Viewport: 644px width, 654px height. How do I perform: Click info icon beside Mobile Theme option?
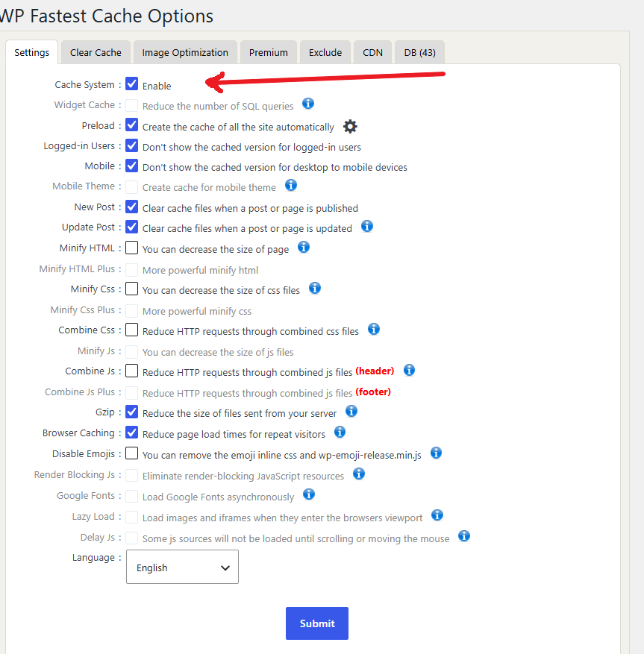coord(291,185)
